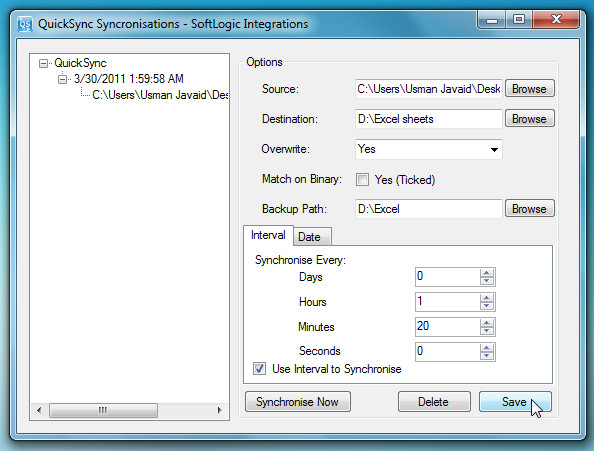Click the QuickSync app icon in title bar

pyautogui.click(x=25, y=24)
